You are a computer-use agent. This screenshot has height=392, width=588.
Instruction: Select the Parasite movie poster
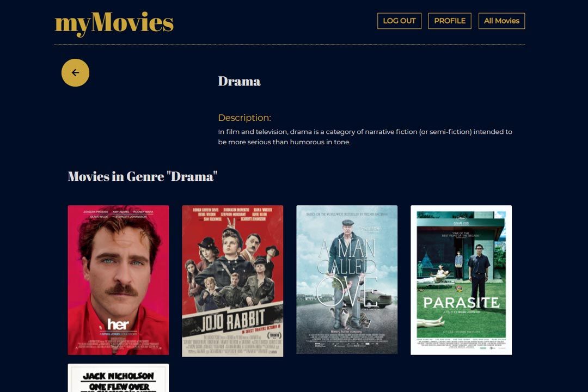(x=461, y=280)
